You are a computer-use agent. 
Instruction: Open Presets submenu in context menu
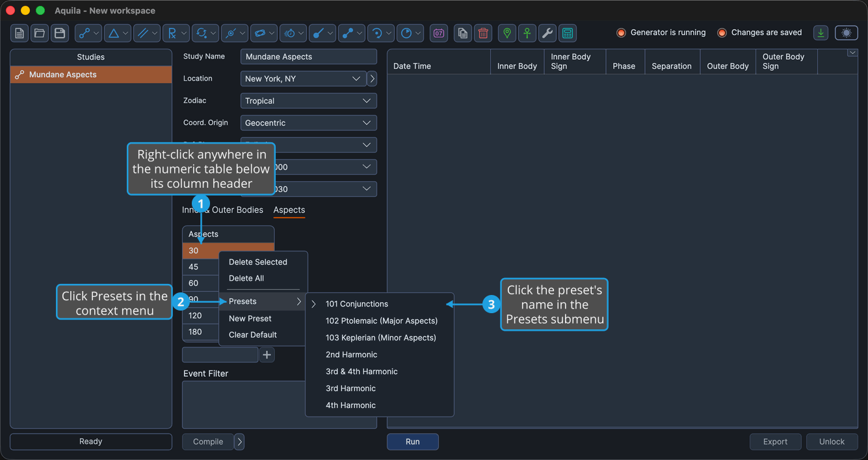click(263, 301)
